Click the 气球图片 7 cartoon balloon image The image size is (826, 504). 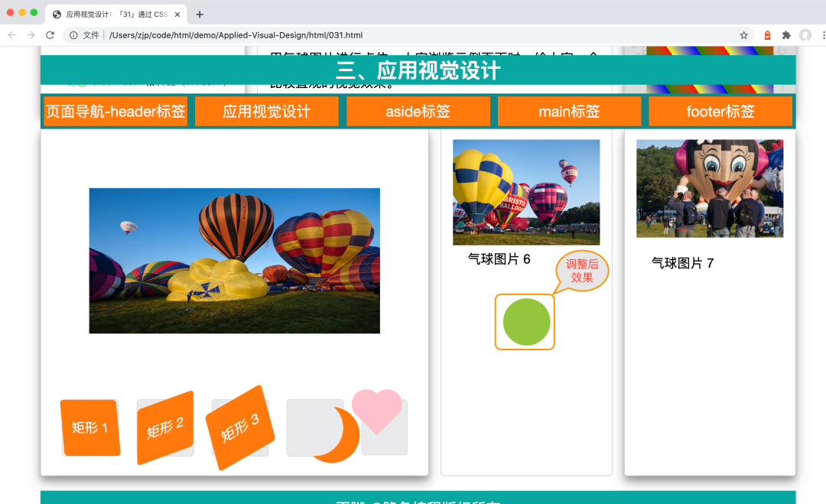[x=710, y=189]
